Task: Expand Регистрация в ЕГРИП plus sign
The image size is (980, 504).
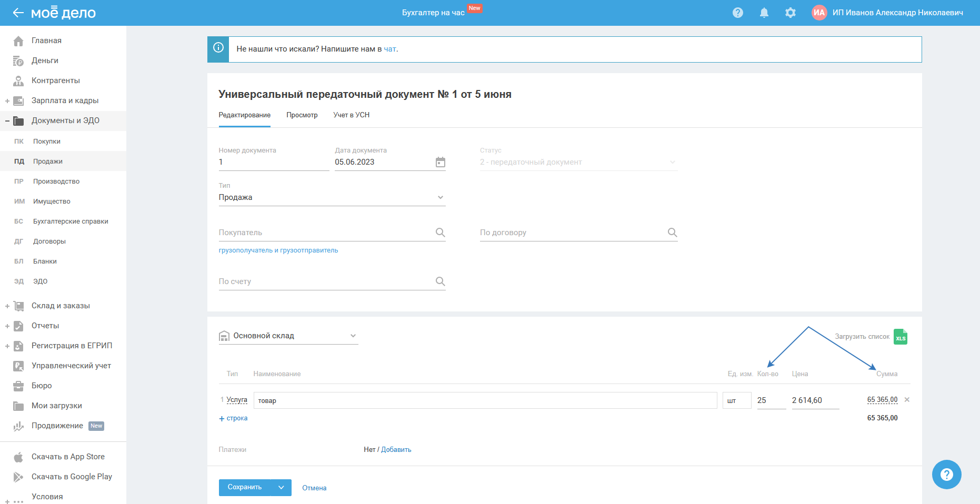Action: (7, 346)
